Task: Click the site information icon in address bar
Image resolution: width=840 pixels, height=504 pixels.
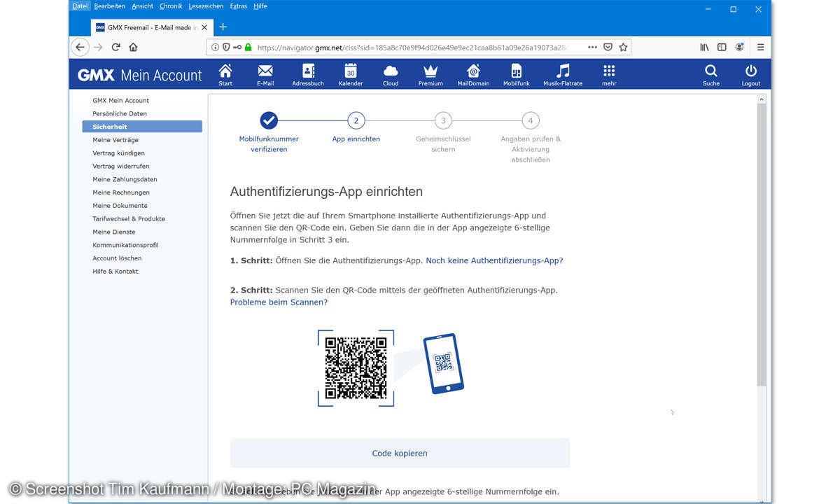Action: [x=216, y=47]
